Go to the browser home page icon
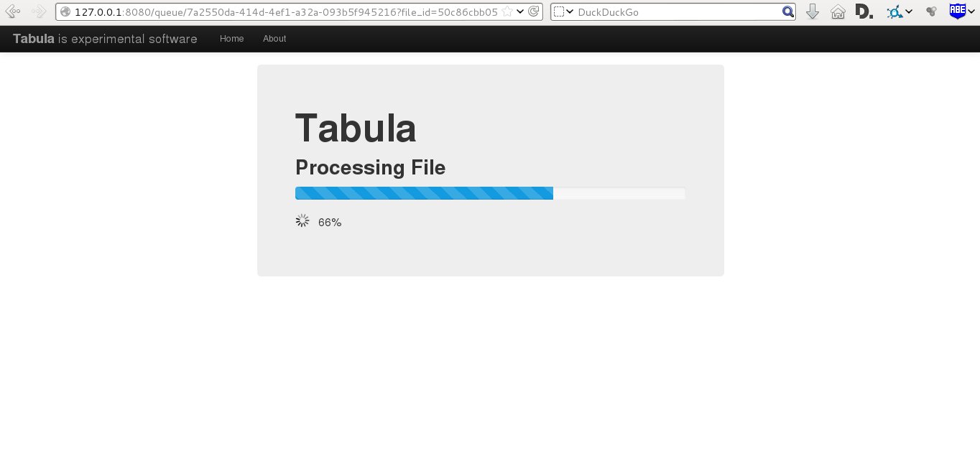 [x=838, y=11]
